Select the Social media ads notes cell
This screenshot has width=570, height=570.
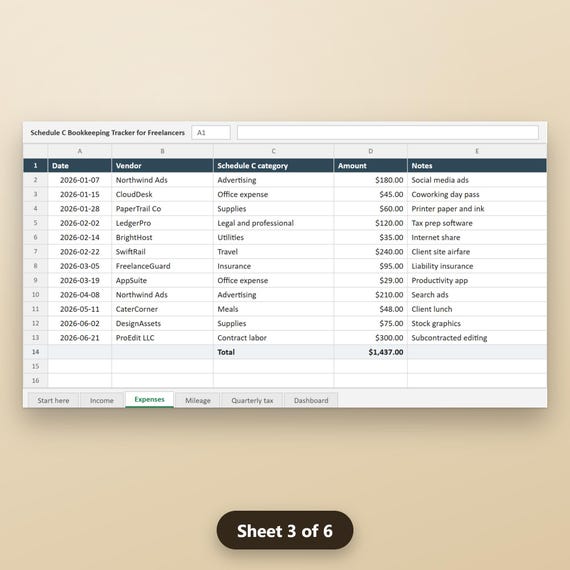coord(477,180)
